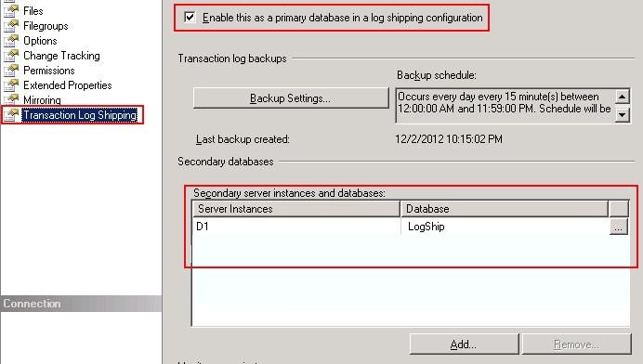Image resolution: width=643 pixels, height=364 pixels.
Task: Open the Mirroring page
Action: pyautogui.click(x=42, y=100)
